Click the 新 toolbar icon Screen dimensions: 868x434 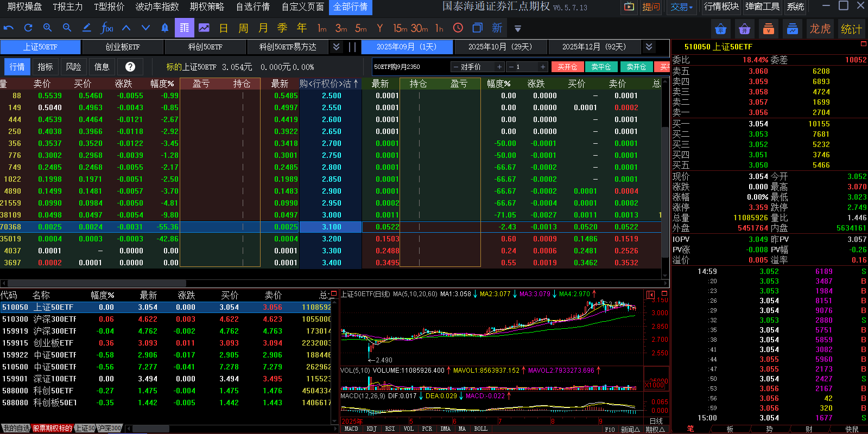497,28
